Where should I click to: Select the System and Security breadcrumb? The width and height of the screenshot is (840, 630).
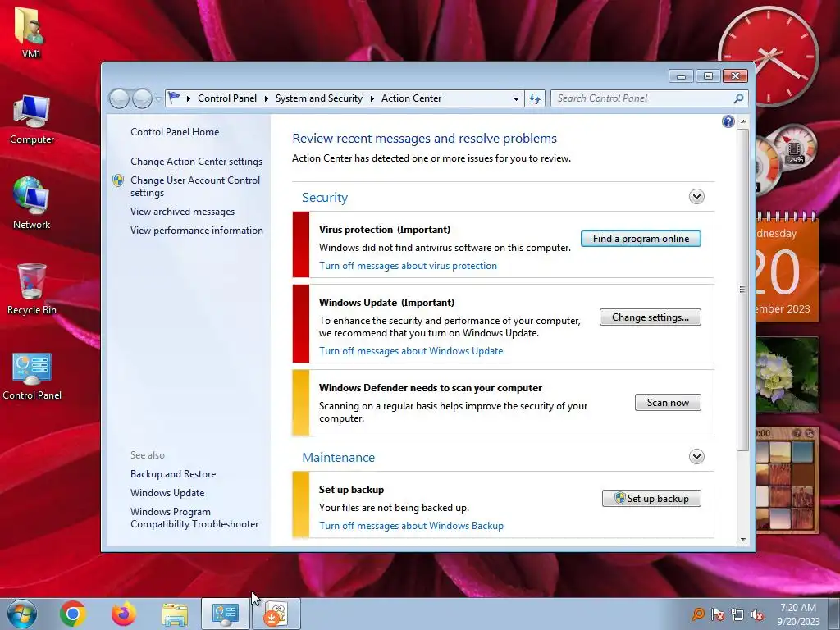coord(319,98)
